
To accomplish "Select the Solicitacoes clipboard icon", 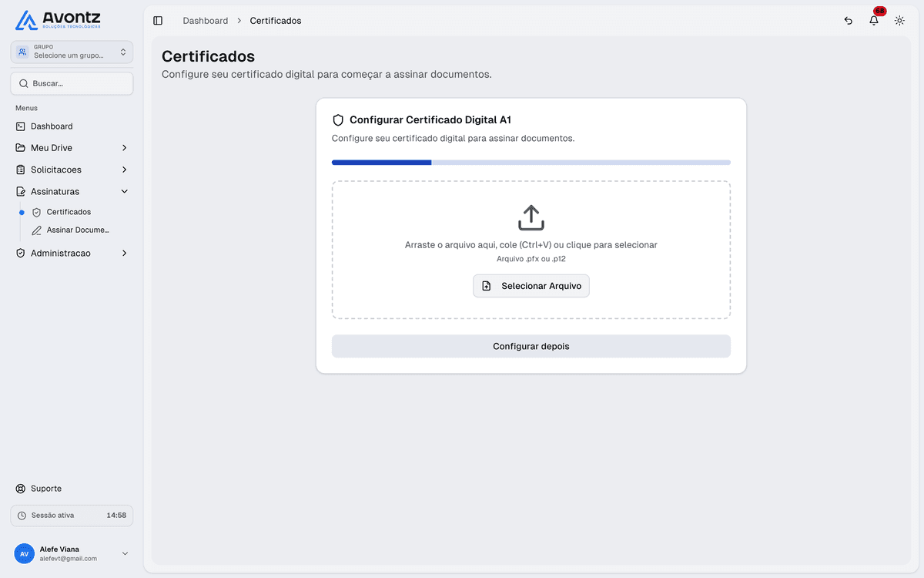I will coord(21,169).
